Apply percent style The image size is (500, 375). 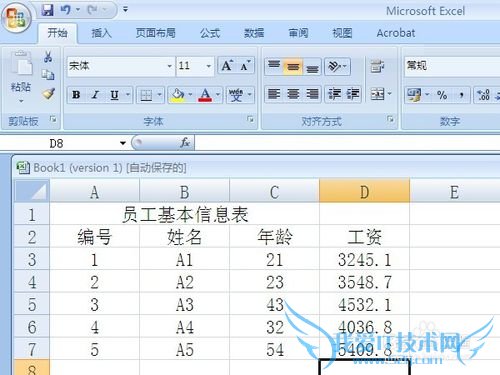[442, 95]
